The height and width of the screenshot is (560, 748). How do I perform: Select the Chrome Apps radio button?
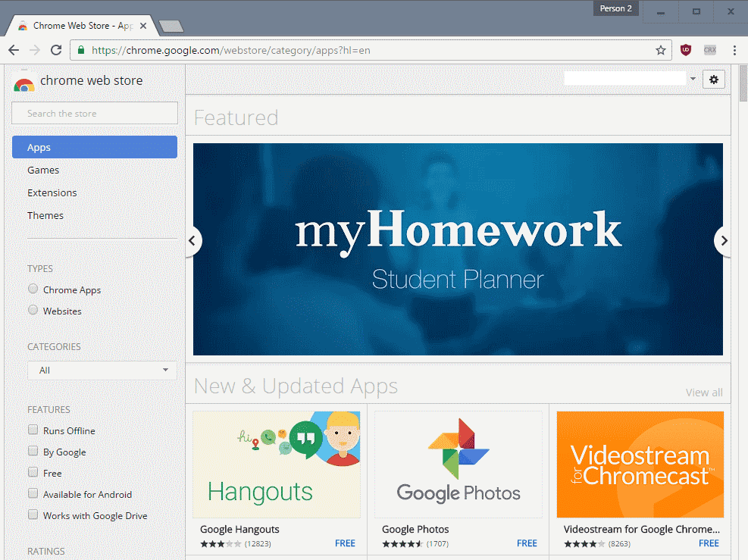pyautogui.click(x=33, y=289)
